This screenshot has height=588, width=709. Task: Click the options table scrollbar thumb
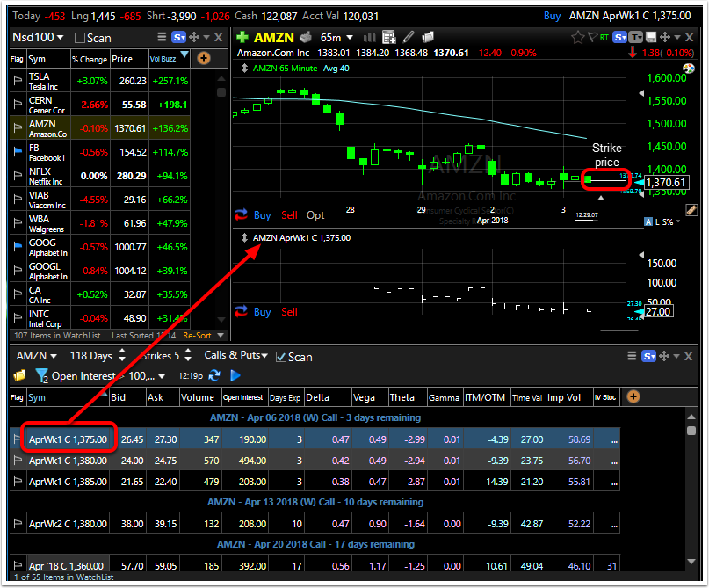coord(691,430)
